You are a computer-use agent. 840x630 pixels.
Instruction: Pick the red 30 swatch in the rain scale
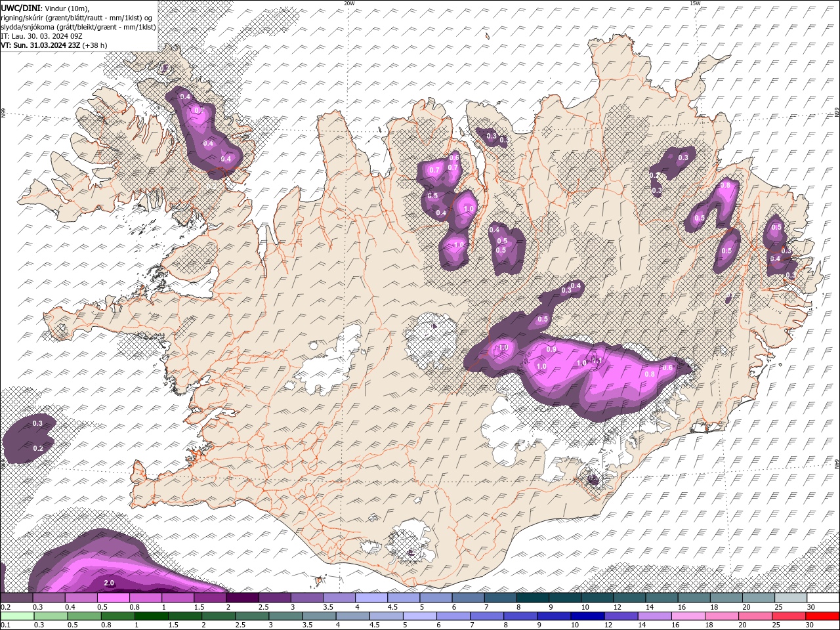(823, 616)
